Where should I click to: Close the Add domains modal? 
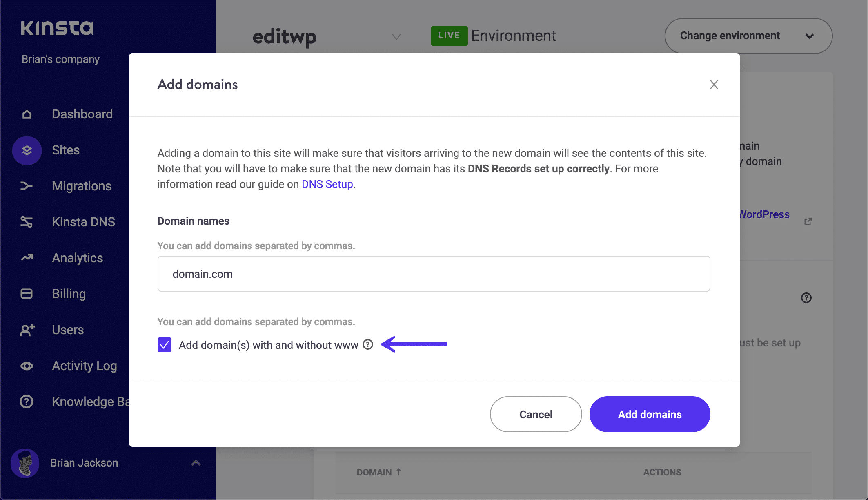point(714,84)
